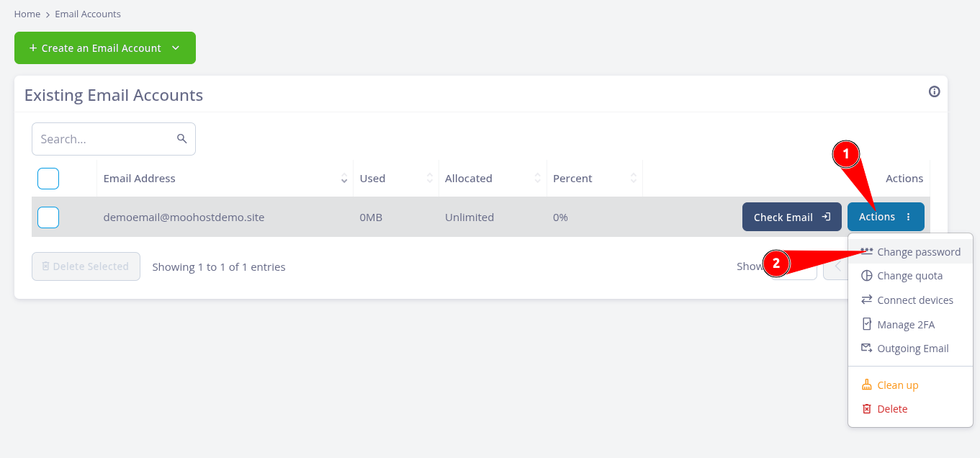Toggle the select-all checkbox in table header
Screen dimensions: 980x458
tap(48, 179)
